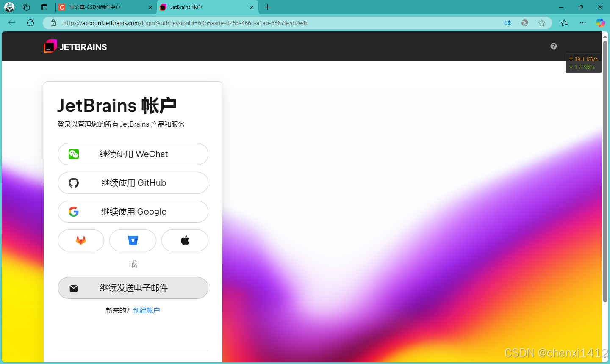The height and width of the screenshot is (364, 610).
Task: Open the Copilot sidebar icon
Action: click(x=601, y=23)
